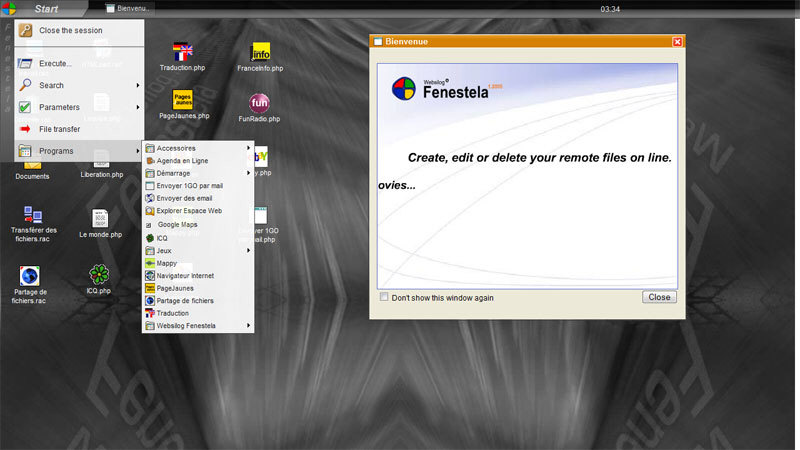Expand the Jeux submenu arrow

point(248,251)
